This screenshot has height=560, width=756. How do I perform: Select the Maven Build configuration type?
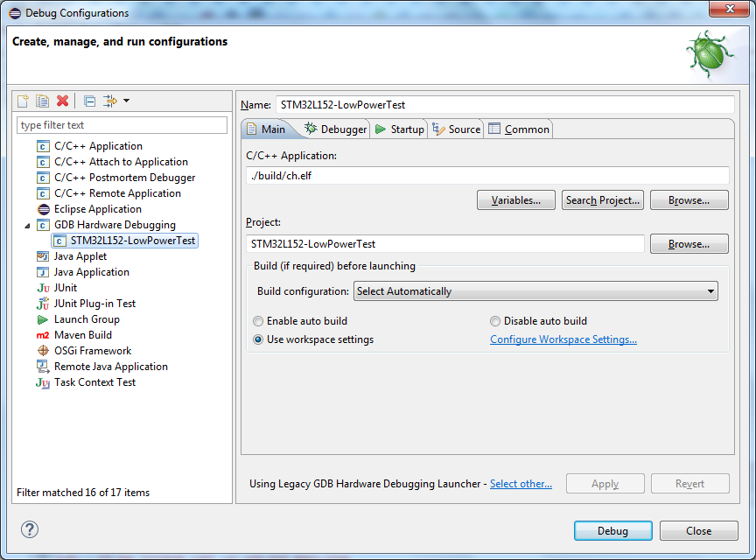[82, 335]
